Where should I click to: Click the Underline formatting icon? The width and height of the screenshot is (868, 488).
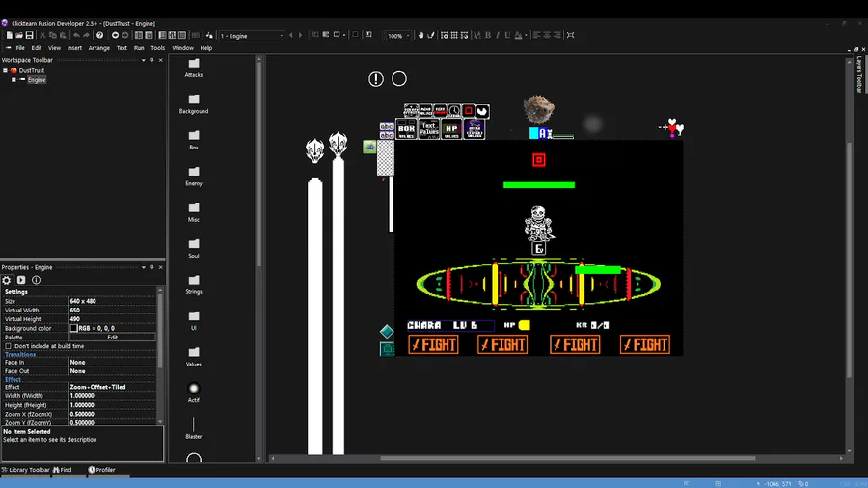pyautogui.click(x=507, y=35)
